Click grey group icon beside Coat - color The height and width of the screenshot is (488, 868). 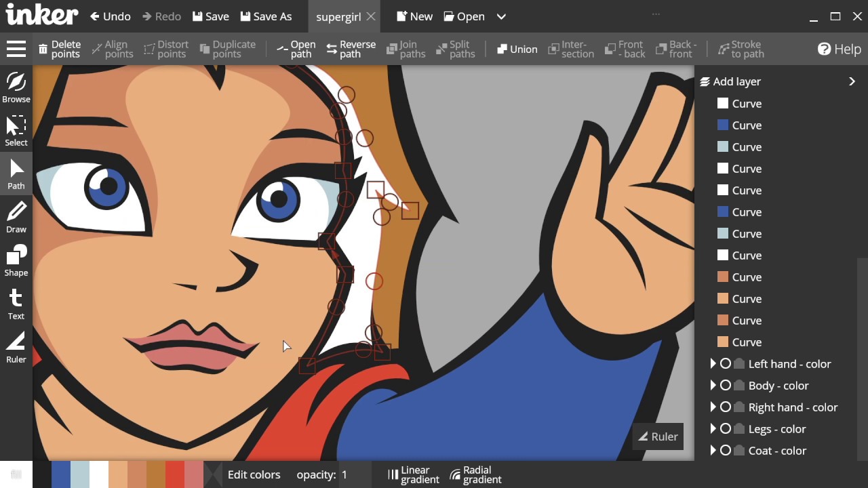click(739, 451)
